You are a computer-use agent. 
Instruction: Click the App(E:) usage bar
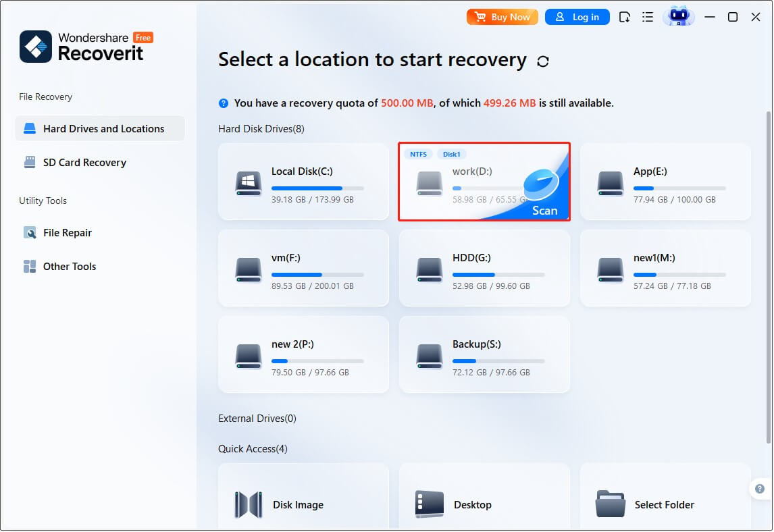point(679,188)
